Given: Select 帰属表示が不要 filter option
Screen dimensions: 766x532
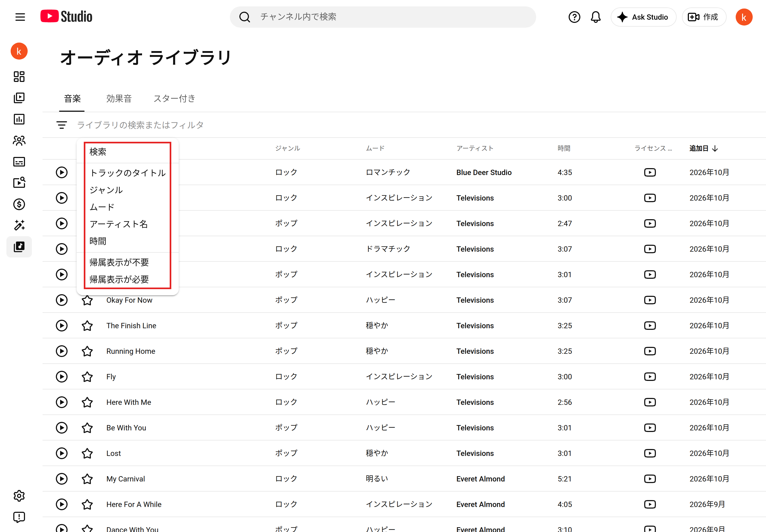Looking at the screenshot, I should (128, 262).
